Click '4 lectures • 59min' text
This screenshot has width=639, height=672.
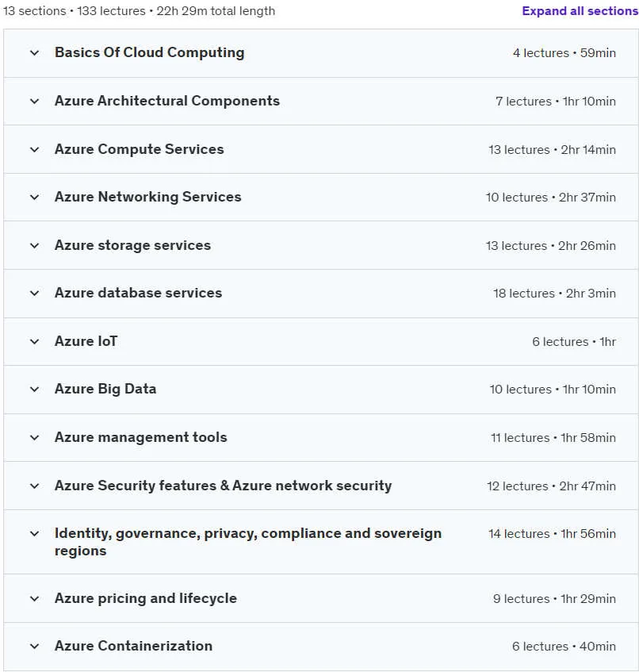click(x=564, y=53)
